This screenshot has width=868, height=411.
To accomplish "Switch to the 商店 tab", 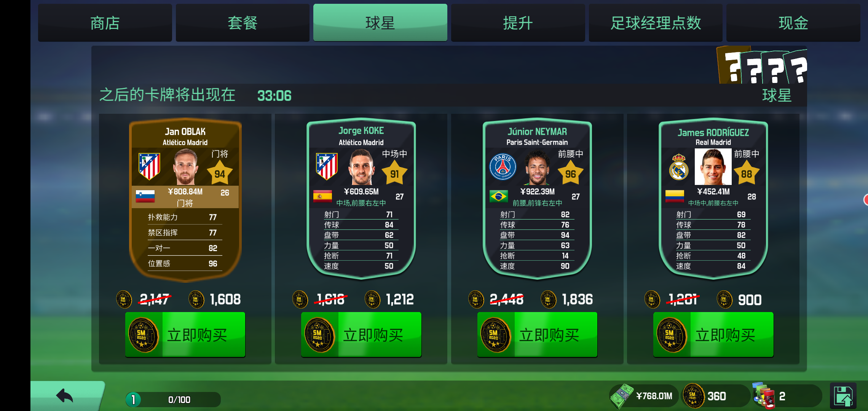I will tap(105, 23).
